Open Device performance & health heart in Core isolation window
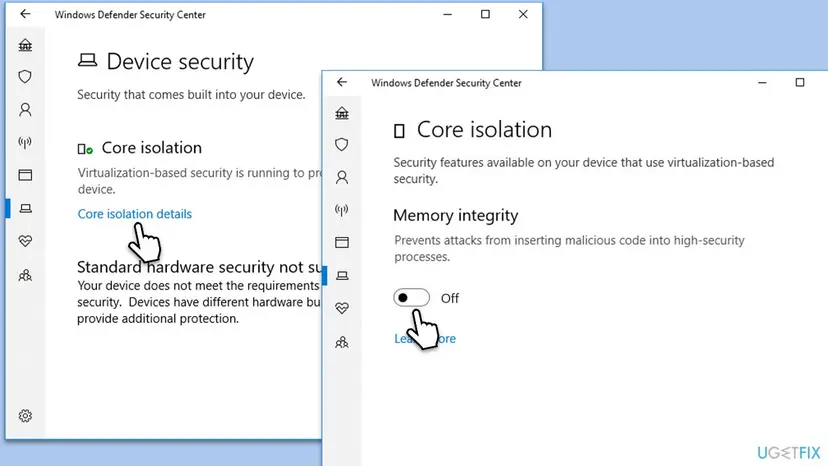828x466 pixels. click(x=342, y=308)
